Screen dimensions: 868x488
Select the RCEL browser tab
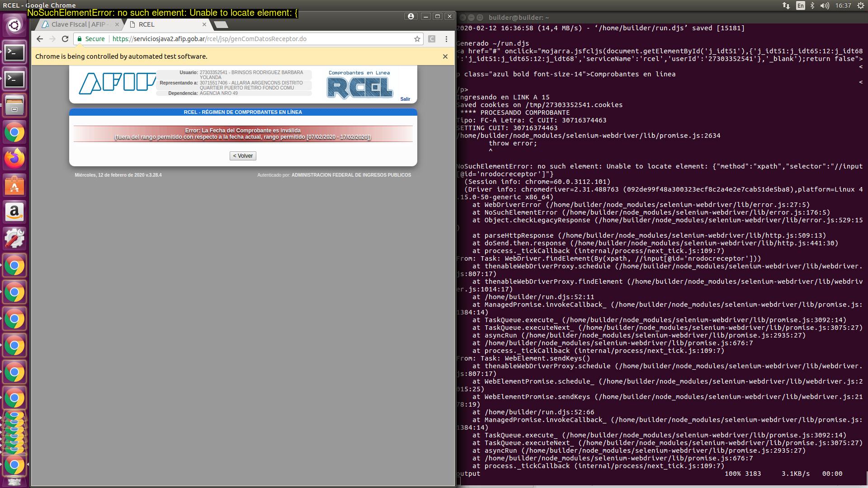point(146,24)
